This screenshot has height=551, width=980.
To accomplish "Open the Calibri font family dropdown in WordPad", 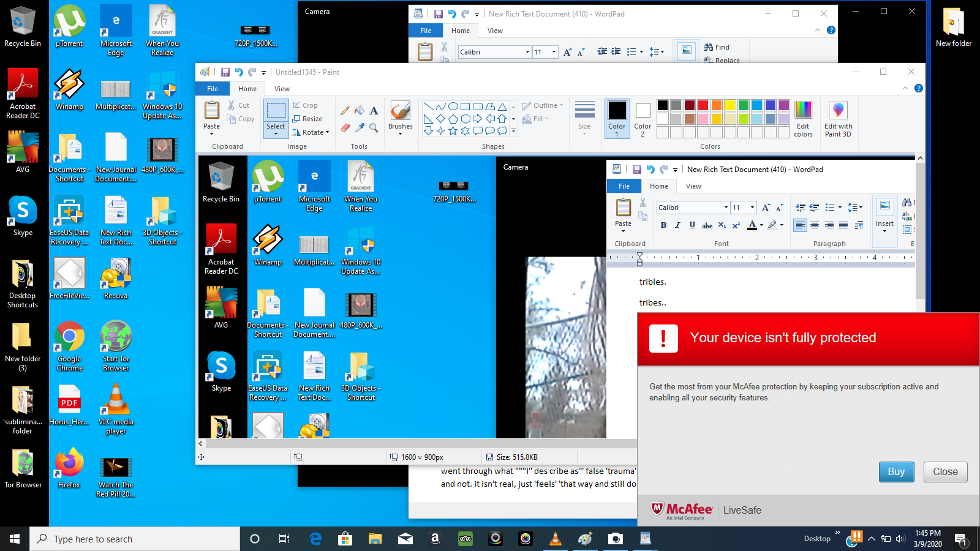I will point(527,52).
